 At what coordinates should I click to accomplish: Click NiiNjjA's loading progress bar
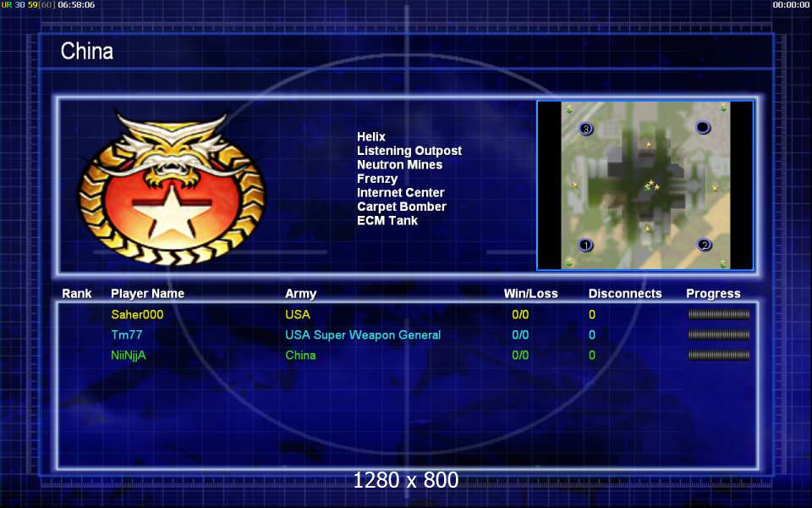[719, 355]
